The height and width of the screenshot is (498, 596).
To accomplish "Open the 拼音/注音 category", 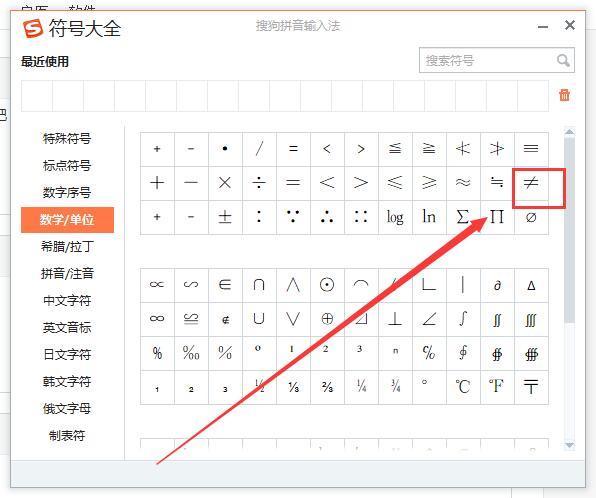I will tap(67, 273).
